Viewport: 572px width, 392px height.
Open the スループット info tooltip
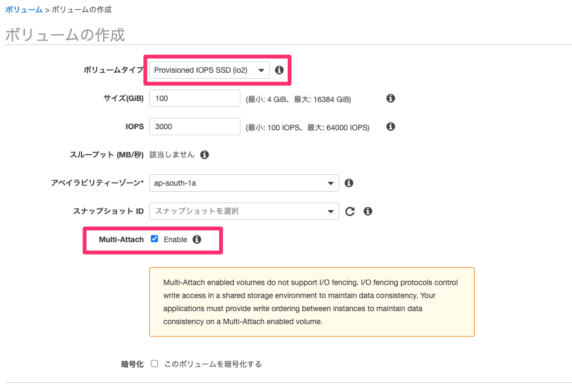(205, 154)
